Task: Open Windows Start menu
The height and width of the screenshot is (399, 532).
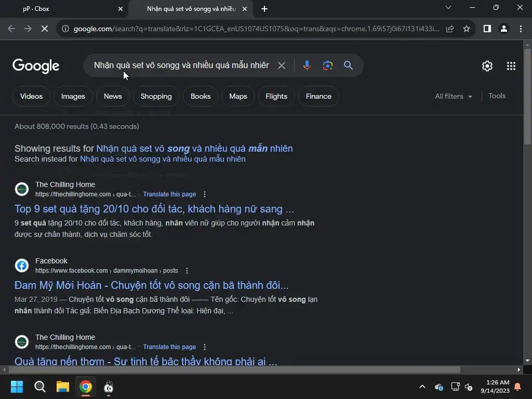Action: (x=17, y=387)
